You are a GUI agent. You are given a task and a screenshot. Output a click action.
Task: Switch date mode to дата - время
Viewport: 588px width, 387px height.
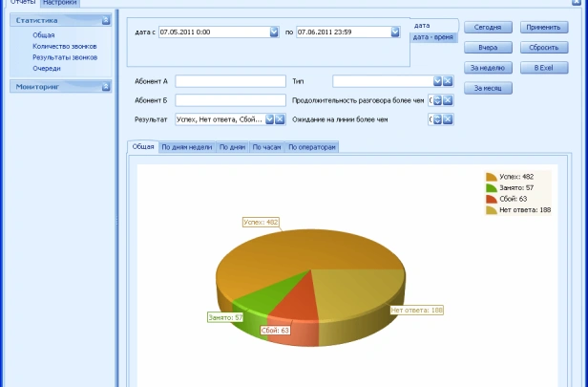(433, 36)
